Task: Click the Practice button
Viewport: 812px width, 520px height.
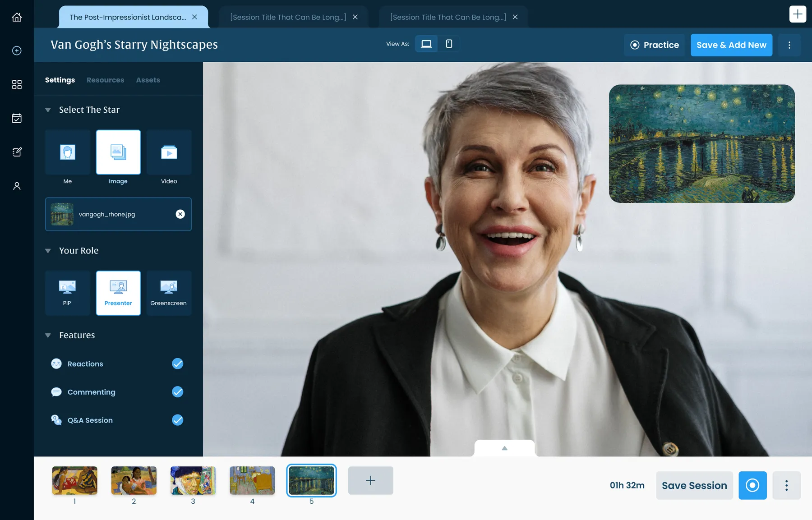Action: 654,45
